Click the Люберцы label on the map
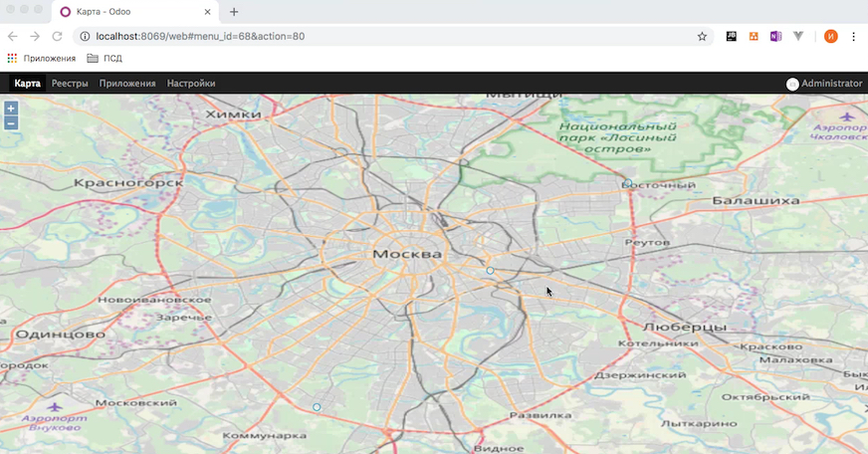The width and height of the screenshot is (868, 454). (685, 328)
